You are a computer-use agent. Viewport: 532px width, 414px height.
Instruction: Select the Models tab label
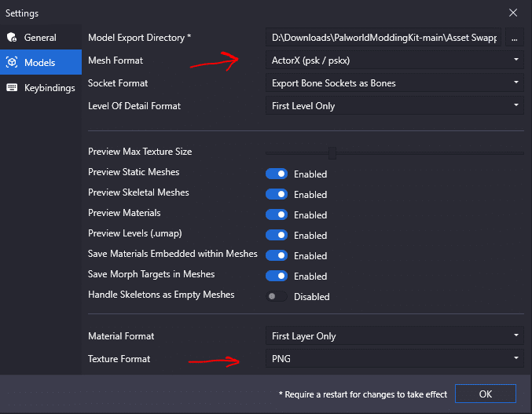pos(40,63)
